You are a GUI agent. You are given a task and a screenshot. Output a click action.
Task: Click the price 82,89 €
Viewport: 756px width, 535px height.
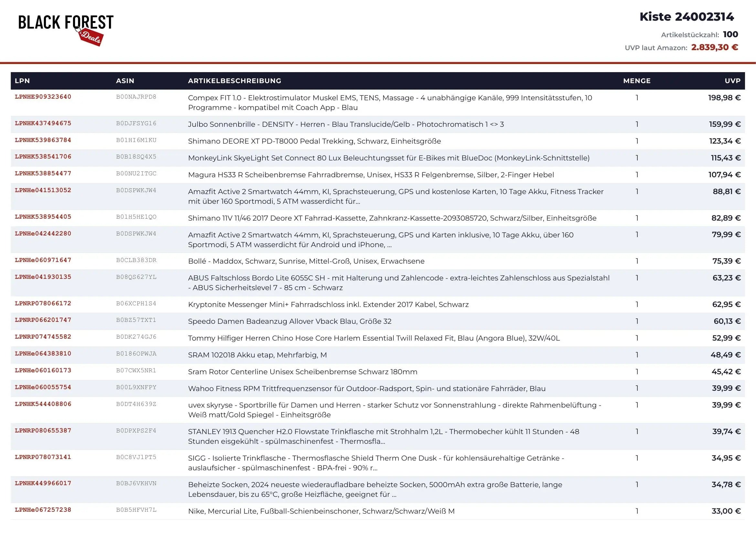tap(726, 218)
